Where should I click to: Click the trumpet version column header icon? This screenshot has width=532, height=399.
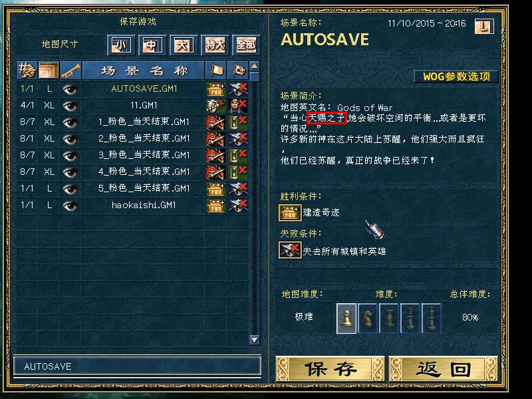(x=71, y=70)
